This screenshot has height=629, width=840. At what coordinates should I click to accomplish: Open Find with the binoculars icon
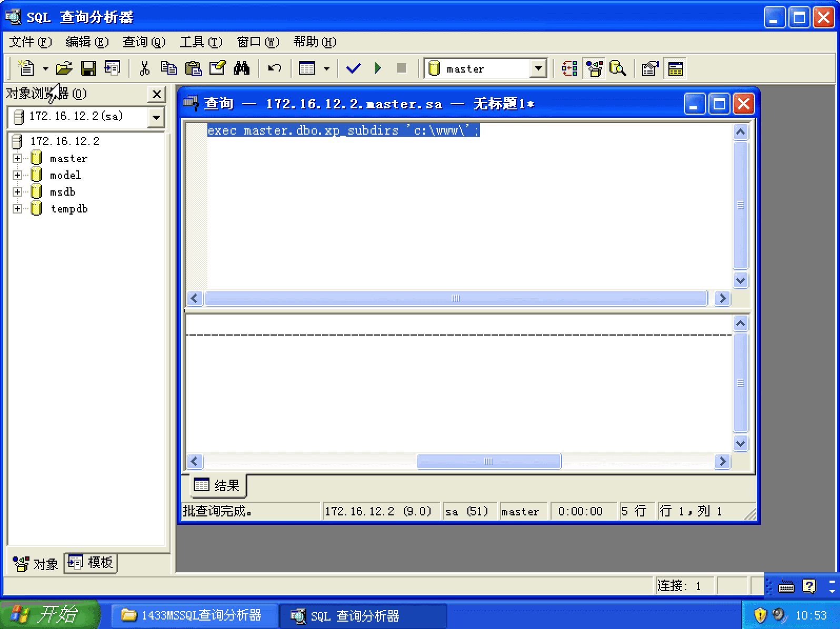242,68
